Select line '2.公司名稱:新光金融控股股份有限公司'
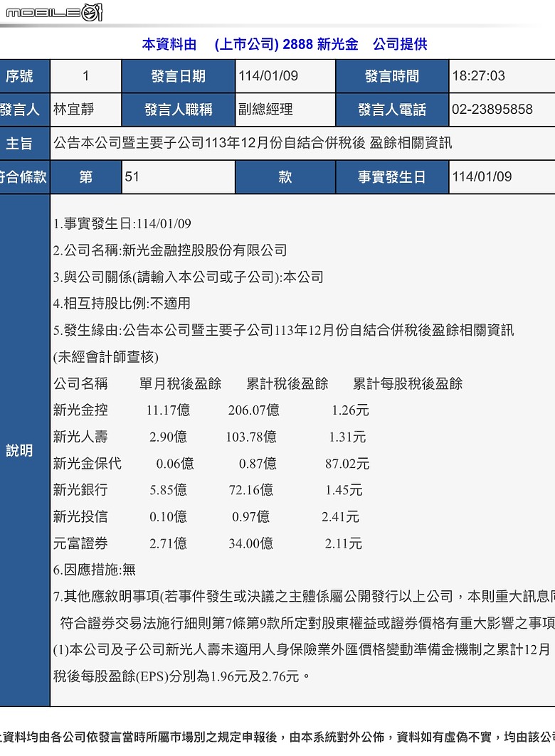Screen dimensions: 555x756 (170, 250)
